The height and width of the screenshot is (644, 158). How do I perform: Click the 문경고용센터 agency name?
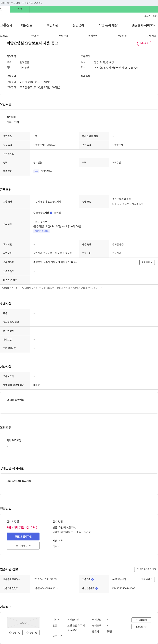[119, 579]
